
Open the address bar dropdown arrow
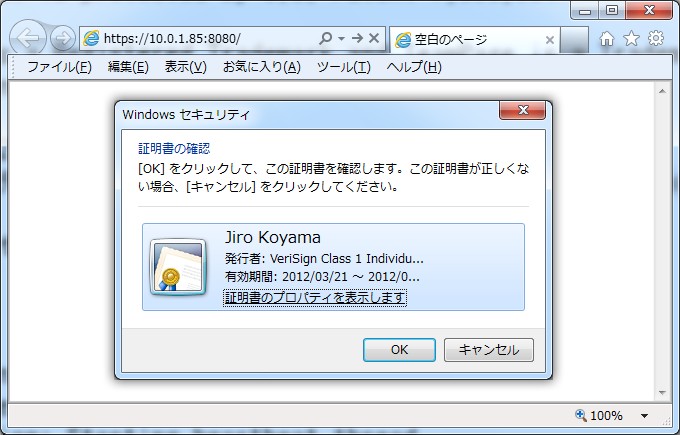[x=342, y=39]
